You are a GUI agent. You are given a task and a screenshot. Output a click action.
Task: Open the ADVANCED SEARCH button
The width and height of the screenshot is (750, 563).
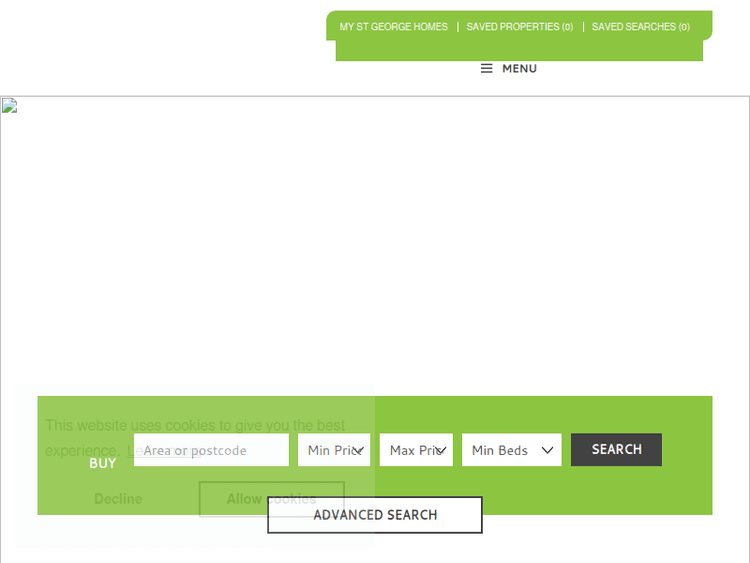375,515
